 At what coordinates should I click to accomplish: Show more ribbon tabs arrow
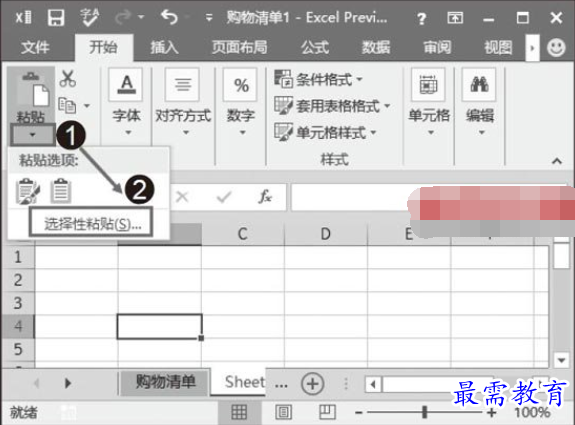click(532, 48)
